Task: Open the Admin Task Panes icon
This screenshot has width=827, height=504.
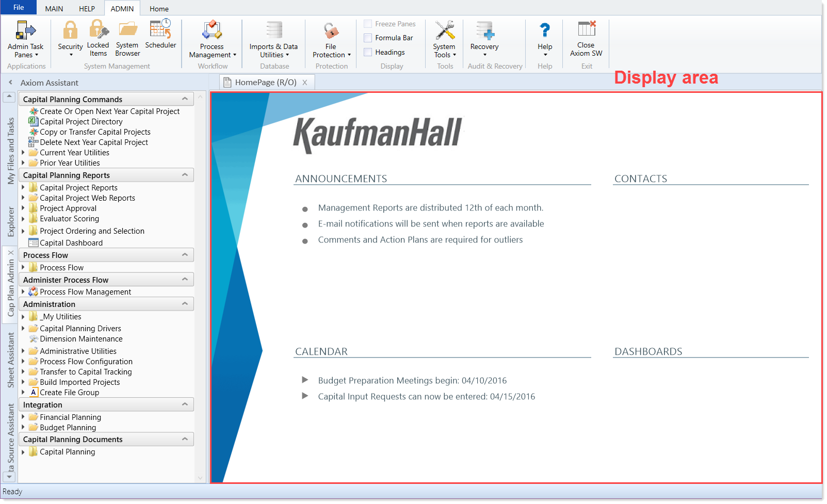Action: pos(25,30)
